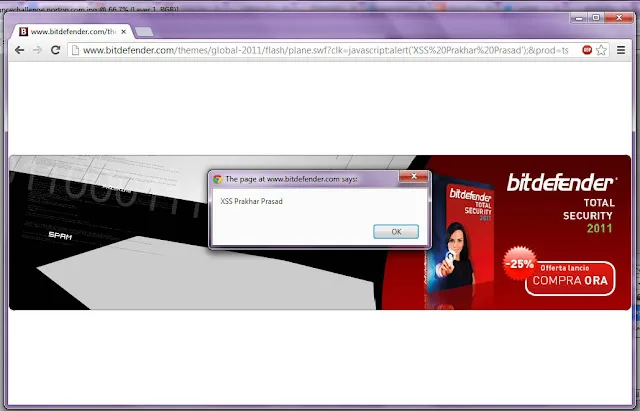Click the Chrome icon in the alert dialog title
Image resolution: width=640 pixels, height=411 pixels.
[x=218, y=179]
